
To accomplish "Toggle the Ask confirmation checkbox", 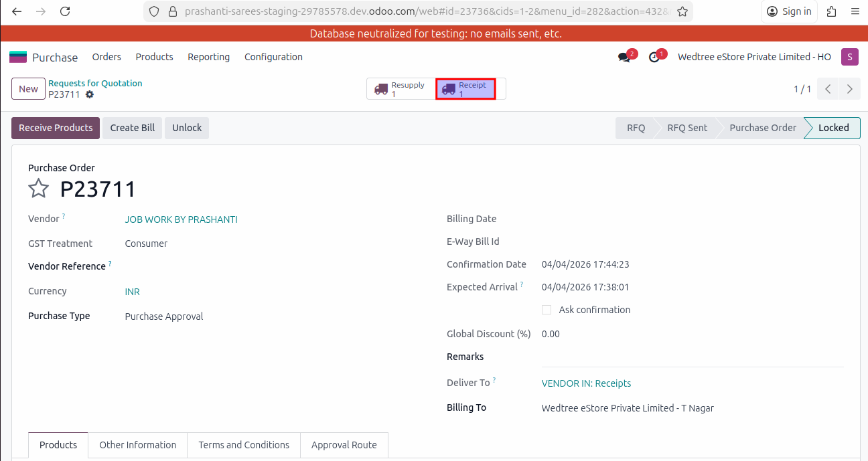I will coord(547,310).
